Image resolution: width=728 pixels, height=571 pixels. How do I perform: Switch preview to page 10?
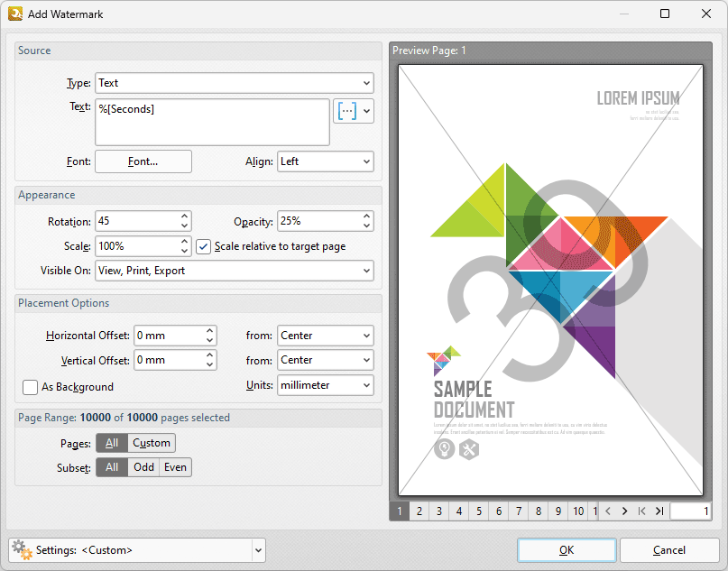[578, 511]
